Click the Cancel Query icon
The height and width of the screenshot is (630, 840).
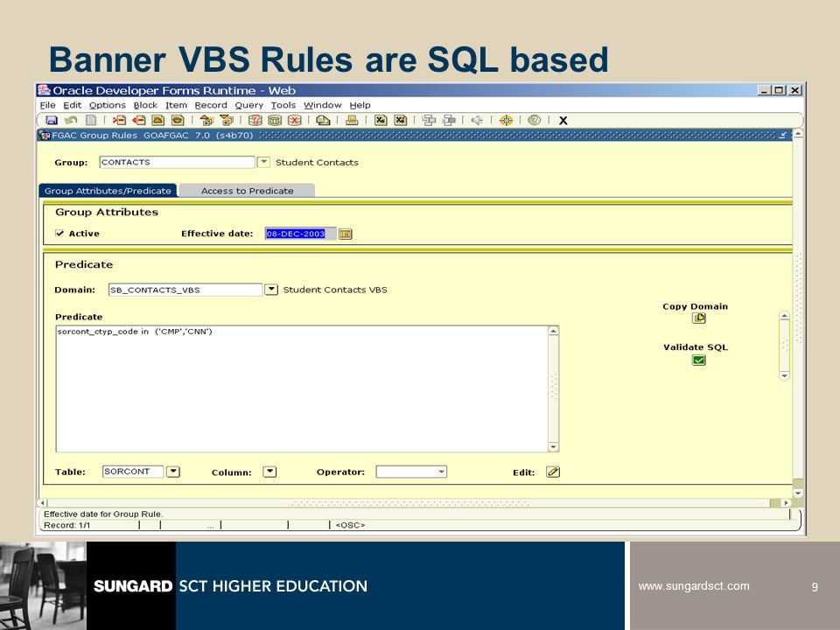295,120
